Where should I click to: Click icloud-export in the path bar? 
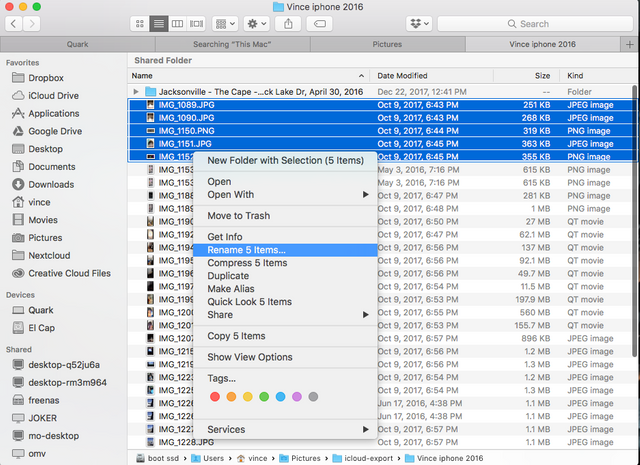point(368,457)
